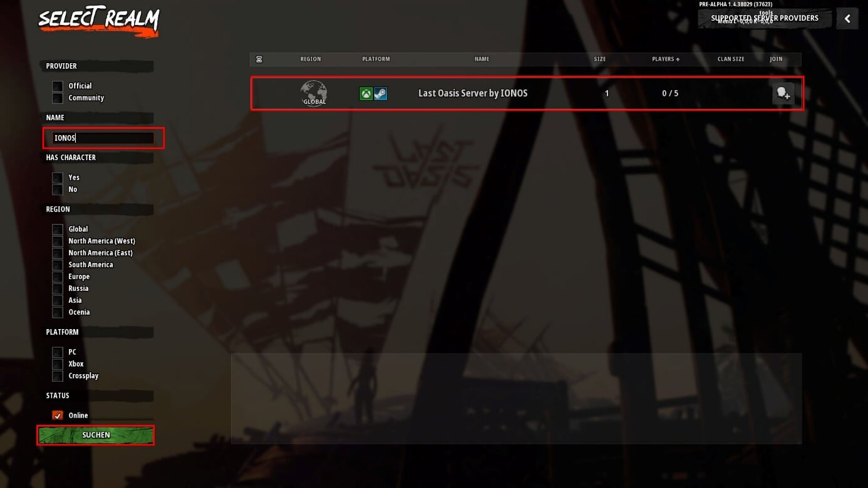Screen dimensions: 868x488
Task: Click the Name search field containing IONOS
Action: [103, 138]
